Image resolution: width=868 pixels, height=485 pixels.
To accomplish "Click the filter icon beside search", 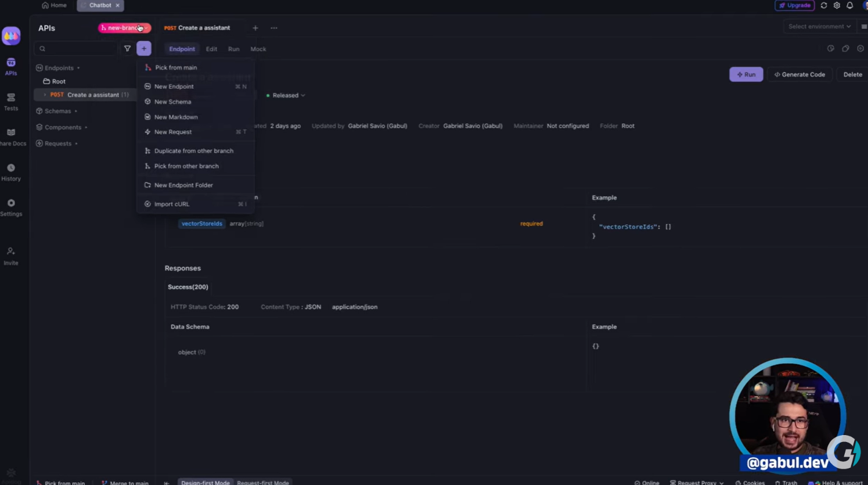I will point(127,49).
